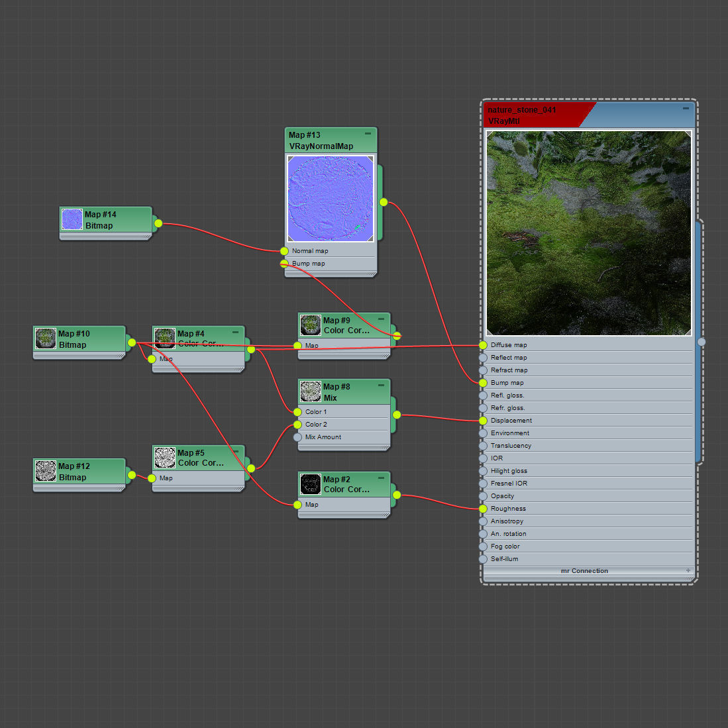Click the Map #13 VRayNormalMap output socket
Image resolution: width=728 pixels, height=728 pixels.
coord(384,202)
